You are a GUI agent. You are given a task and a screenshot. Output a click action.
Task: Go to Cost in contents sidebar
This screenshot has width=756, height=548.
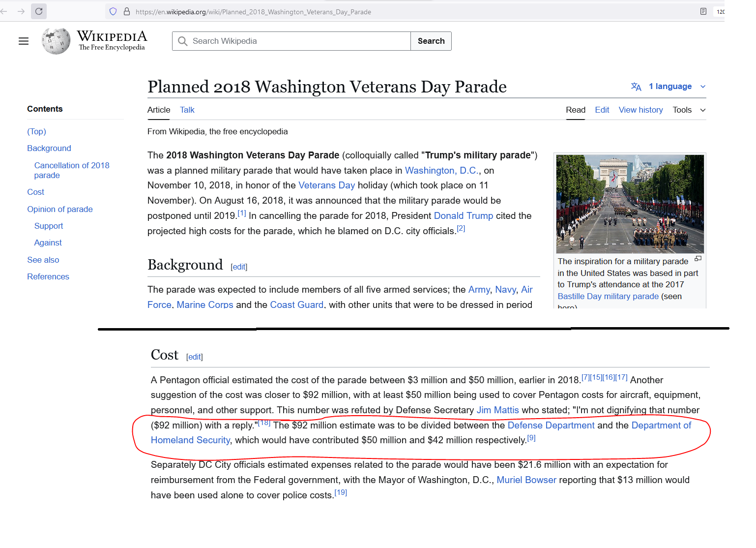coord(35,192)
